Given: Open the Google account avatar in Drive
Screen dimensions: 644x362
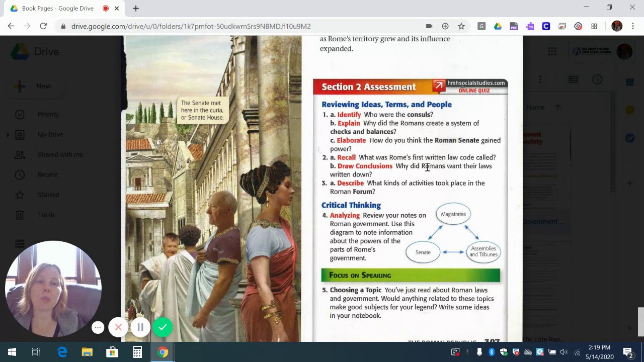Looking at the screenshot, I should pos(624,51).
